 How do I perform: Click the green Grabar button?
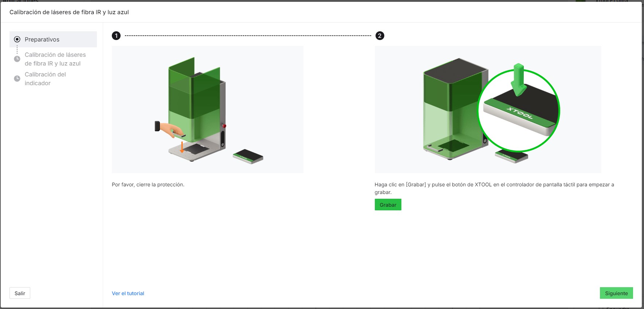pos(388,205)
